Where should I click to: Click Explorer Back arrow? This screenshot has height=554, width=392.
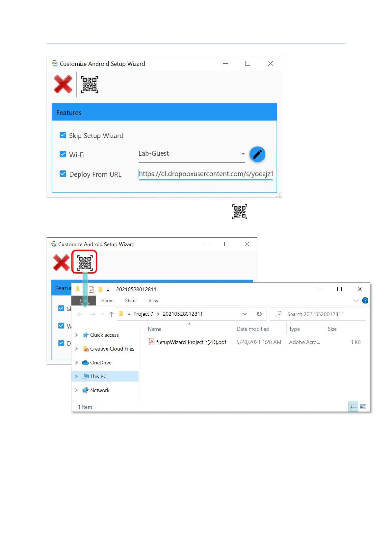pos(80,314)
